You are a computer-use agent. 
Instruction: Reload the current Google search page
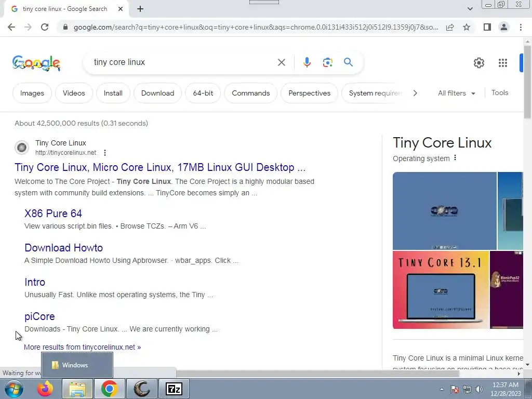click(x=45, y=27)
